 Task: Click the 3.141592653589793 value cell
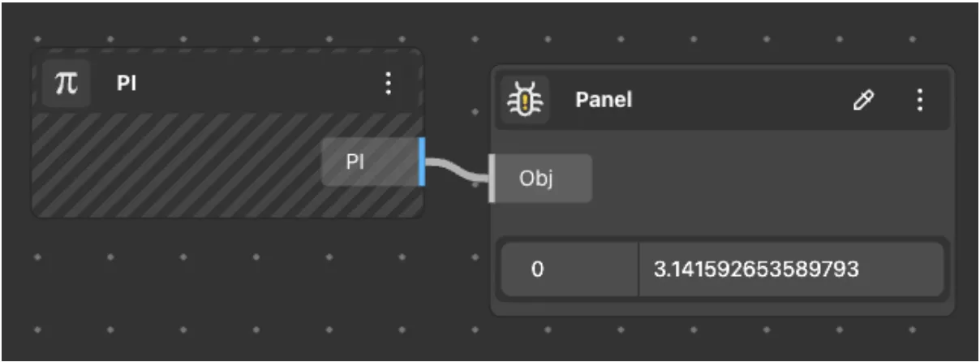coord(756,269)
